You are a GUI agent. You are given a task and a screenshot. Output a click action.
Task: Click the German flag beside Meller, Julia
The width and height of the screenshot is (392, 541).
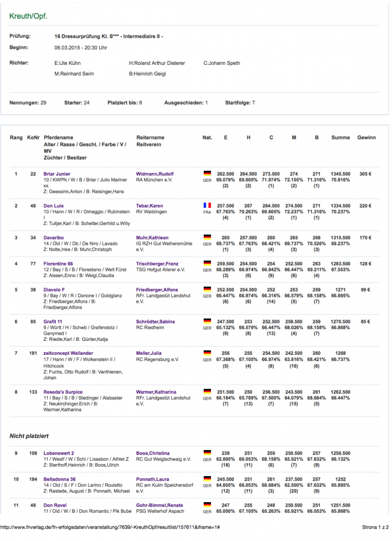[207, 353]
